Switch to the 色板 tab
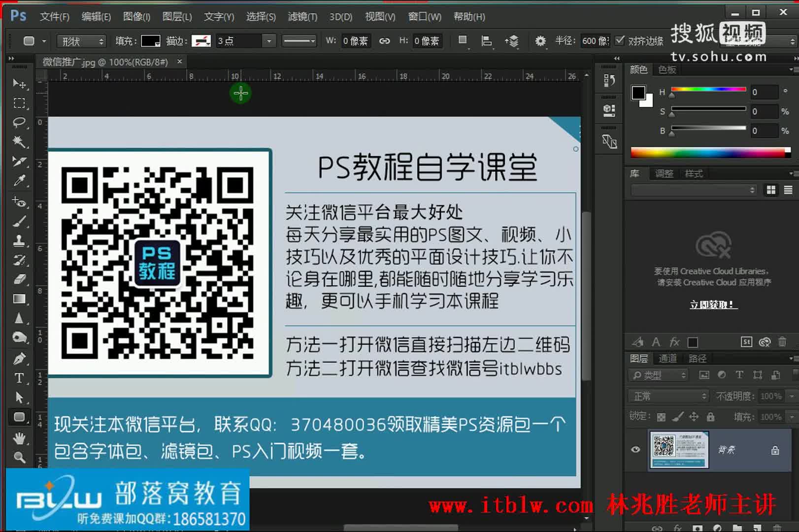The image size is (799, 532). [667, 69]
